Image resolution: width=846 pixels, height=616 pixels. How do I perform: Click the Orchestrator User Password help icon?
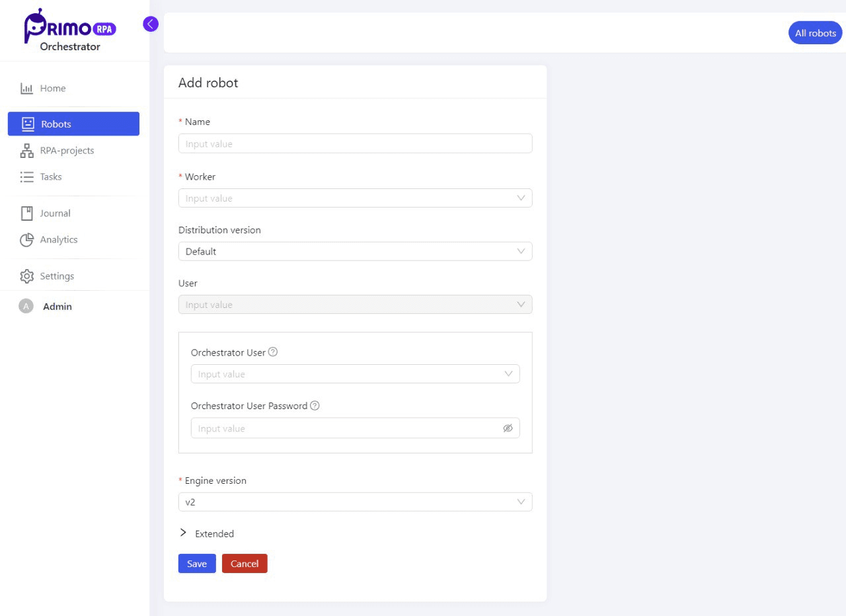click(x=315, y=406)
